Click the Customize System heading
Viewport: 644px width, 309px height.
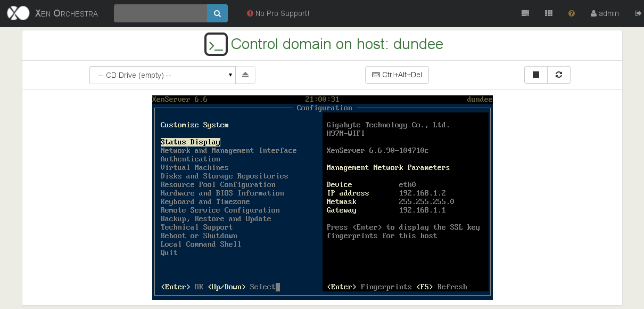click(195, 125)
